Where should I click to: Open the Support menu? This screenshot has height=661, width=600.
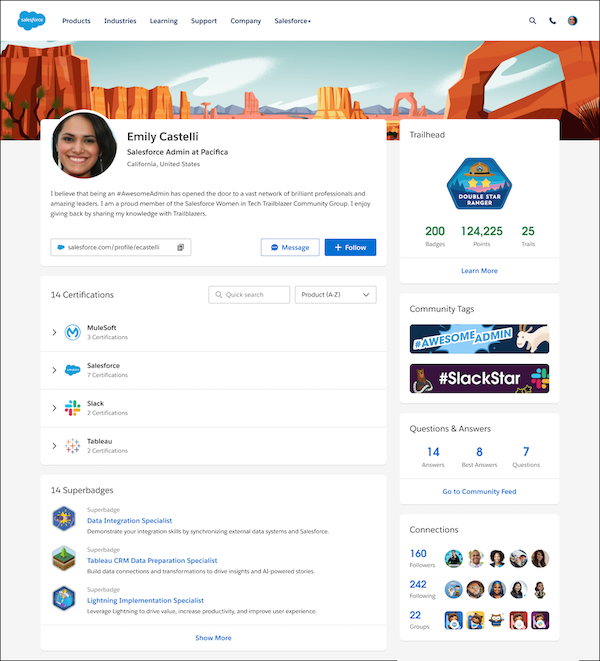(204, 21)
